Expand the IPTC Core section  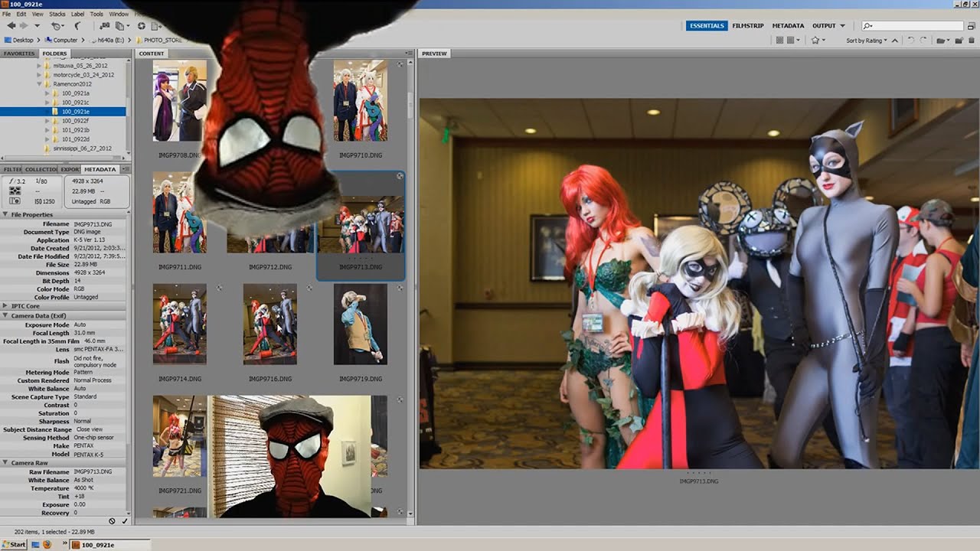(5, 306)
